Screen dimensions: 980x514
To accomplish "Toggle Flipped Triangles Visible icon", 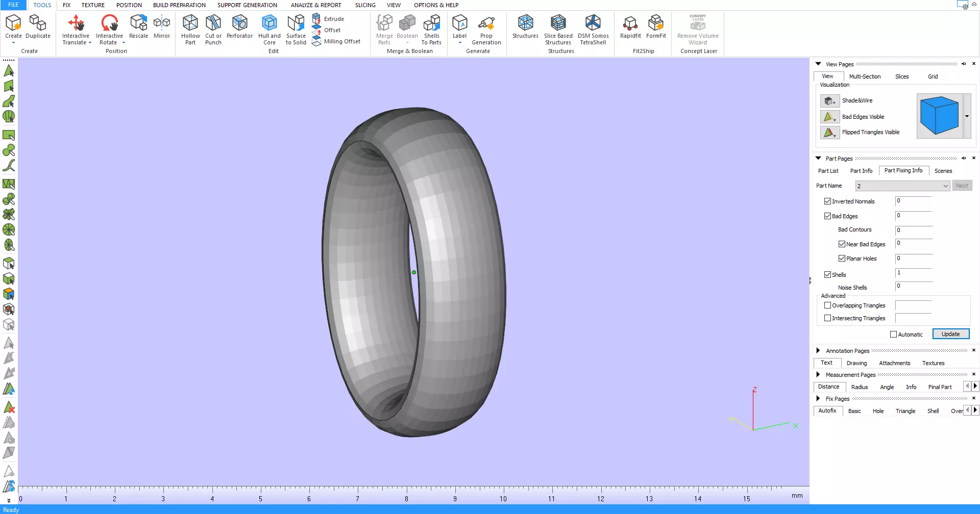I will 829,132.
